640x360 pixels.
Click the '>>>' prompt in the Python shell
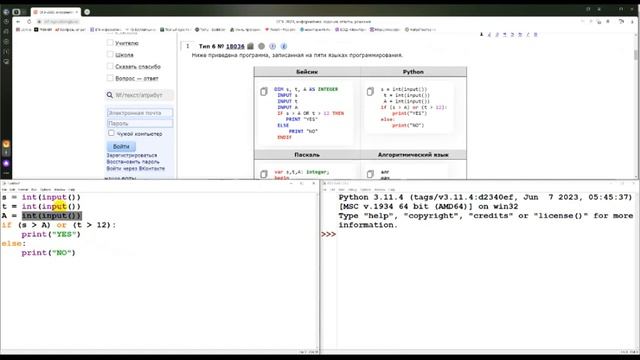329,234
